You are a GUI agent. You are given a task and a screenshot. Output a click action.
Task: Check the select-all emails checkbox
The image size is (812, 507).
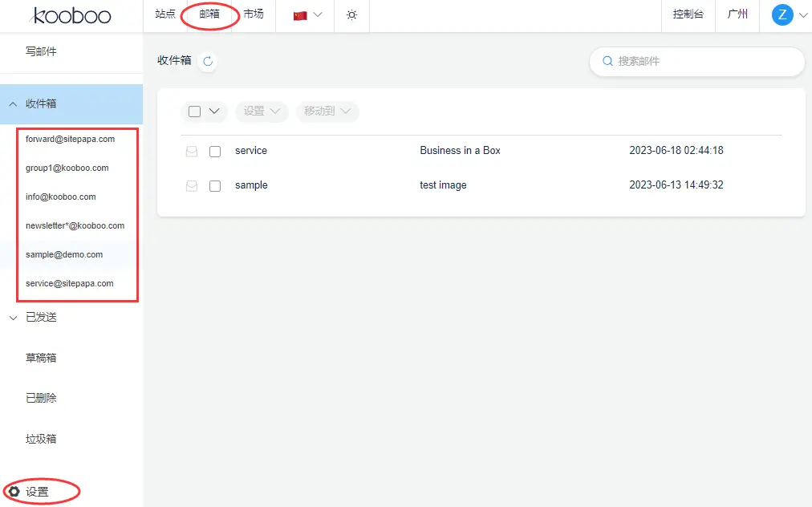[x=194, y=112]
